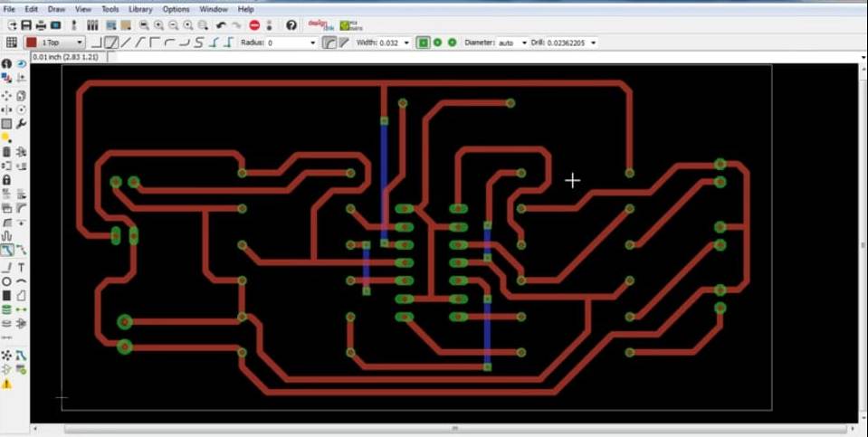Image resolution: width=868 pixels, height=437 pixels.
Task: Open the Library menu
Action: click(x=140, y=9)
